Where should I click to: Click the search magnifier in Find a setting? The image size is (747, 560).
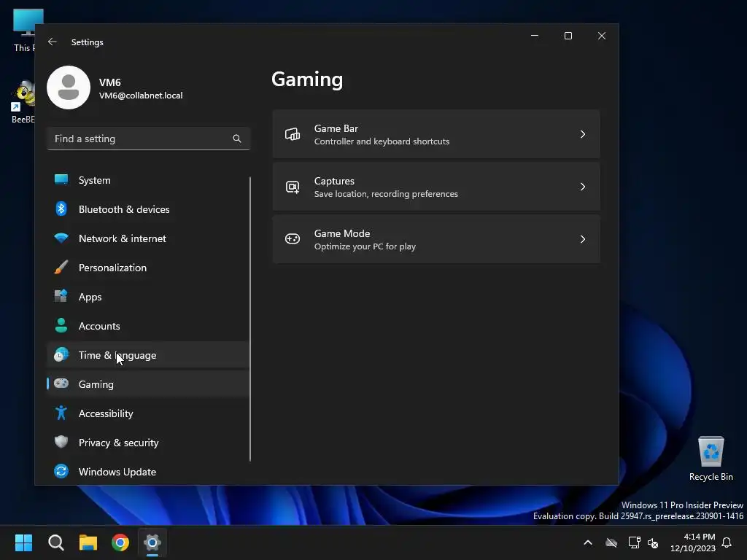(237, 139)
